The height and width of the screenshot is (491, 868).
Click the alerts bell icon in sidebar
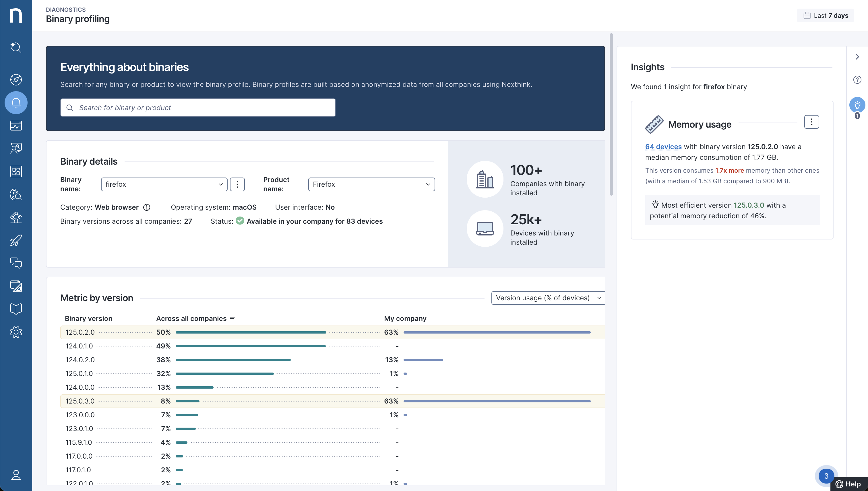tap(16, 102)
